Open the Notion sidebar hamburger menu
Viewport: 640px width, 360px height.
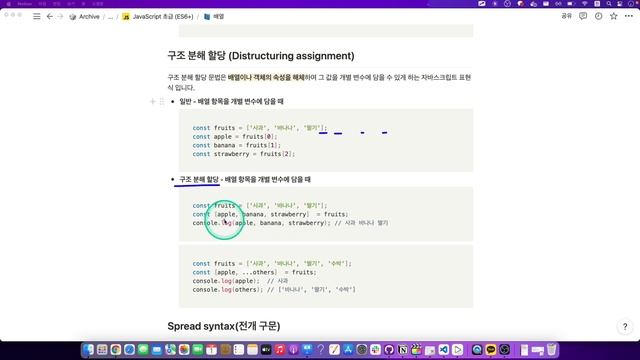coord(37,16)
